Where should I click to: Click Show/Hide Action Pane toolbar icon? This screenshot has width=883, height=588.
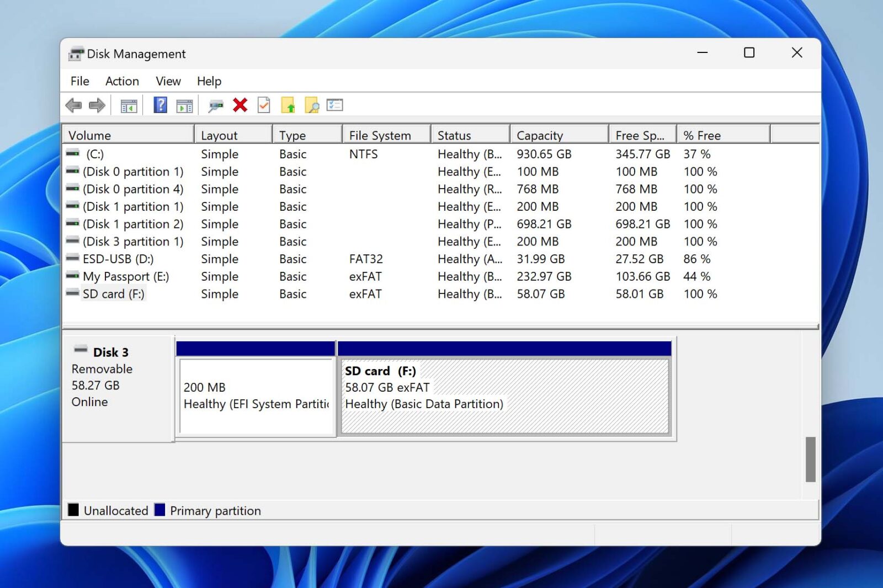coord(184,105)
